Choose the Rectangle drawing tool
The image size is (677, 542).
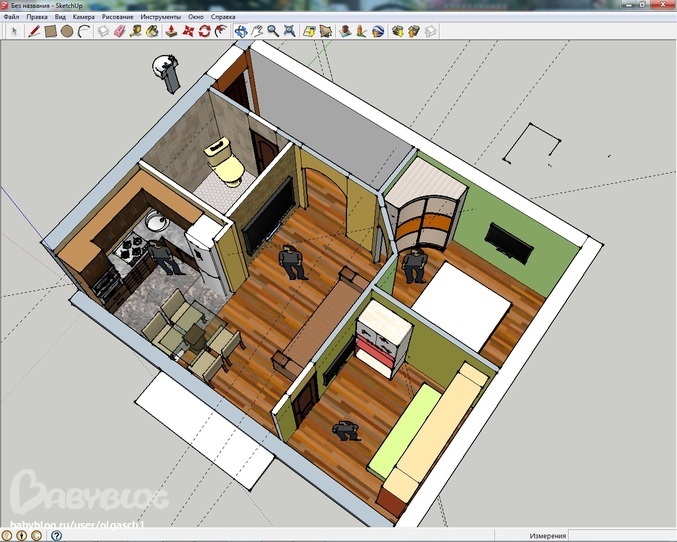coord(51,31)
